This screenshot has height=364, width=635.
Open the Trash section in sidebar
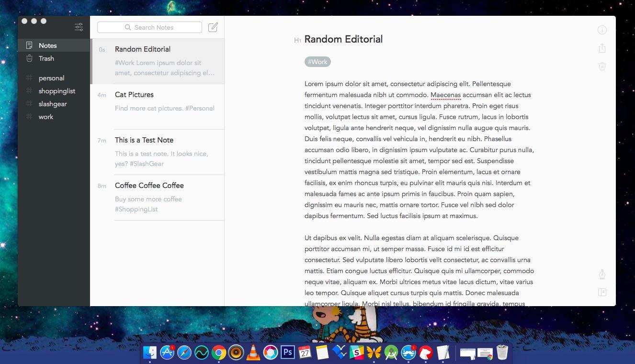(x=46, y=58)
